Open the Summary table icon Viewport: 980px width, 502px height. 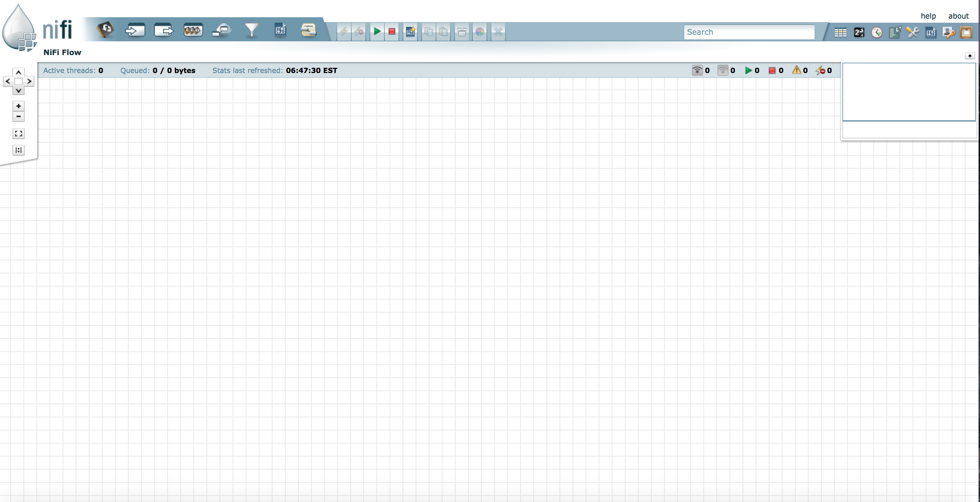point(840,32)
